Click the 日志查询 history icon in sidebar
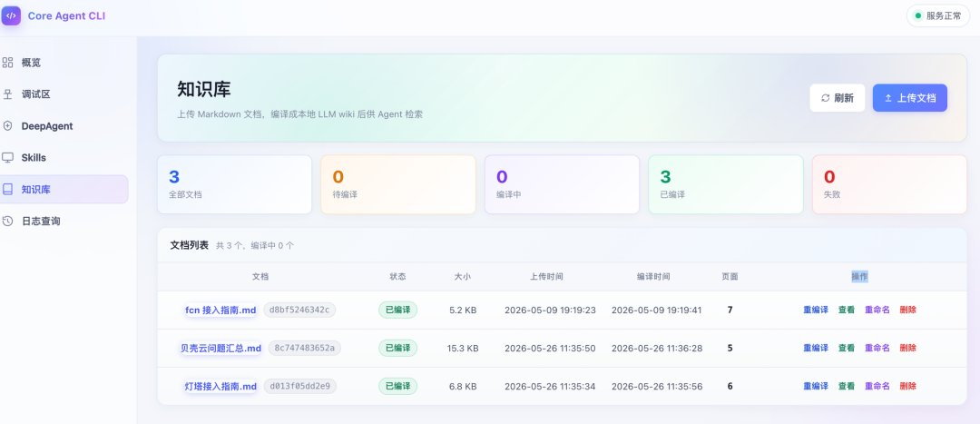Viewport: 980px width, 424px height. pos(7,221)
